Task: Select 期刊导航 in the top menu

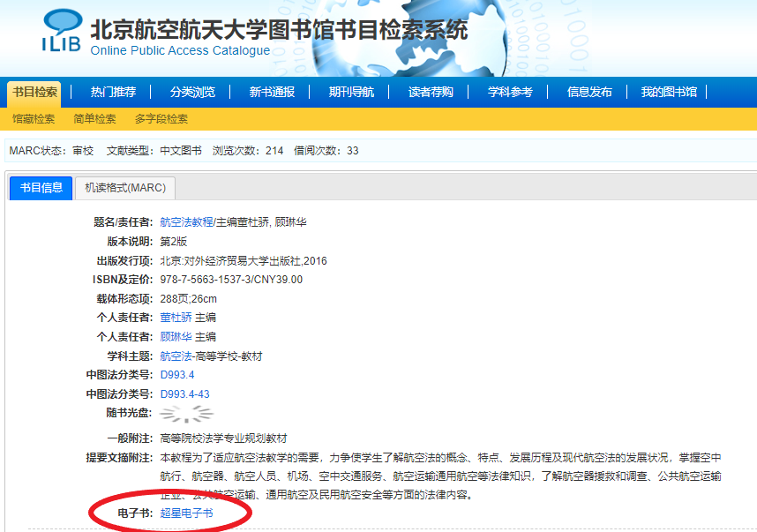Action: (351, 93)
